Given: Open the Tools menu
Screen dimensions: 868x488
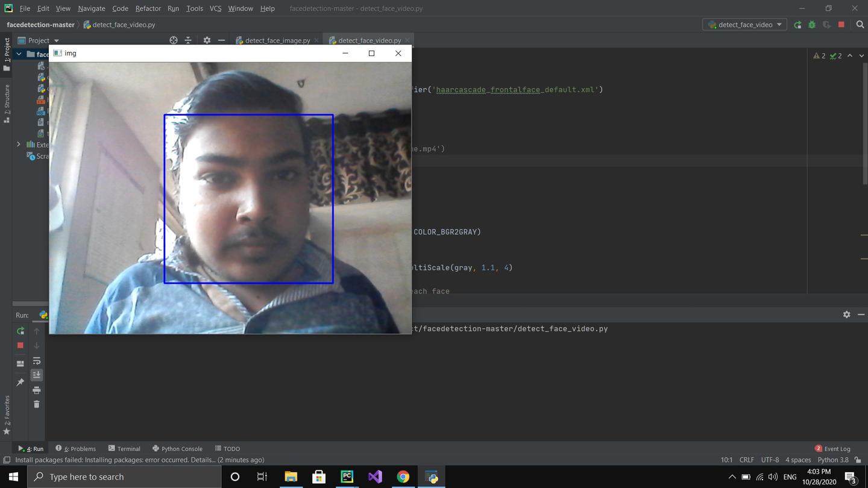Looking at the screenshot, I should 194,8.
